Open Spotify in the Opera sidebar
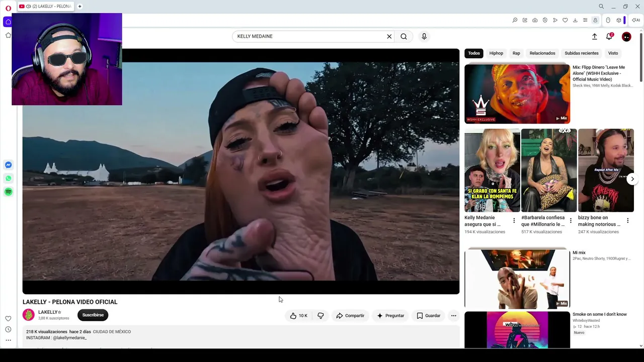This screenshot has height=362, width=644. [9, 192]
